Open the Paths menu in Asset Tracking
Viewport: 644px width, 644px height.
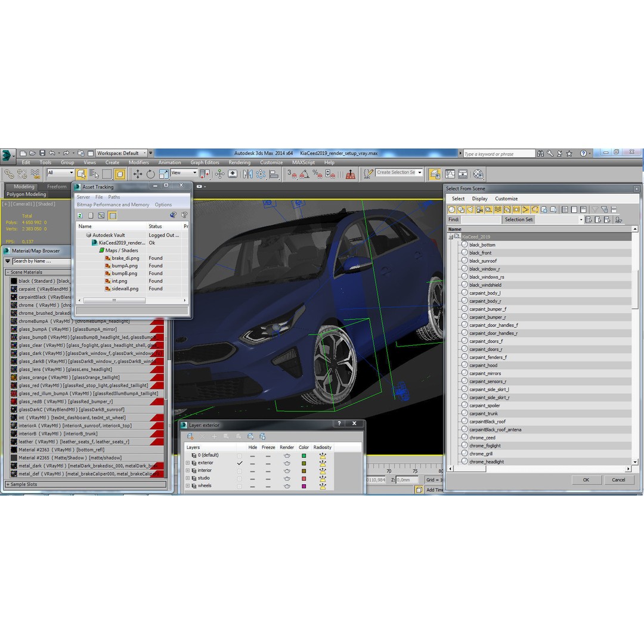114,197
